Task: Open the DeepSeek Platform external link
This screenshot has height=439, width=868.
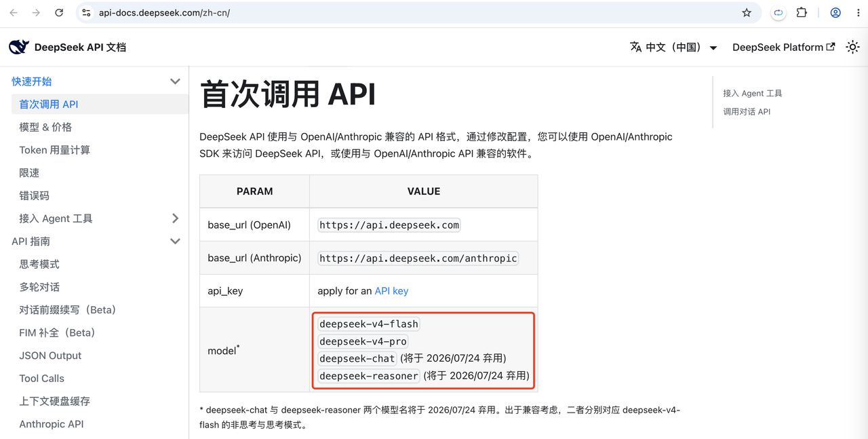Action: (x=783, y=47)
